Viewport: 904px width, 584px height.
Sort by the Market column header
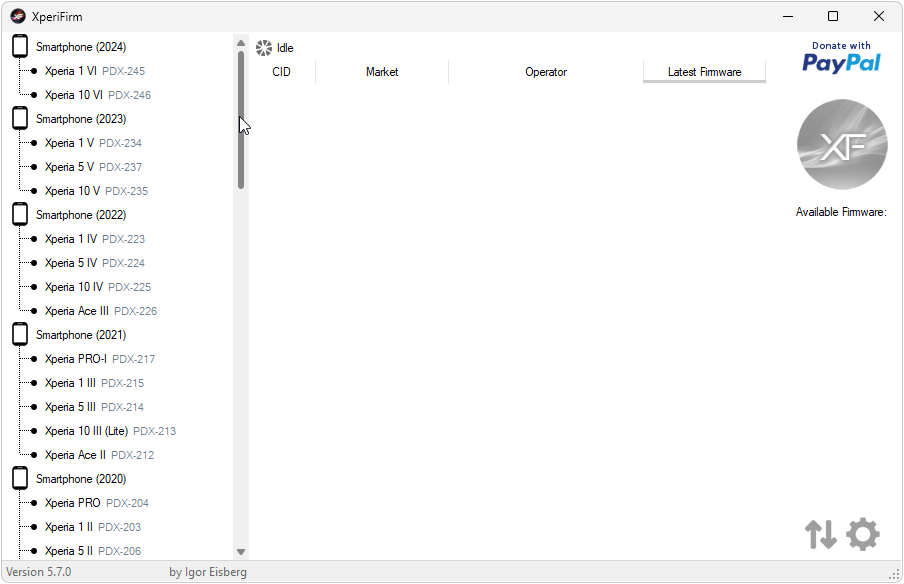click(382, 72)
